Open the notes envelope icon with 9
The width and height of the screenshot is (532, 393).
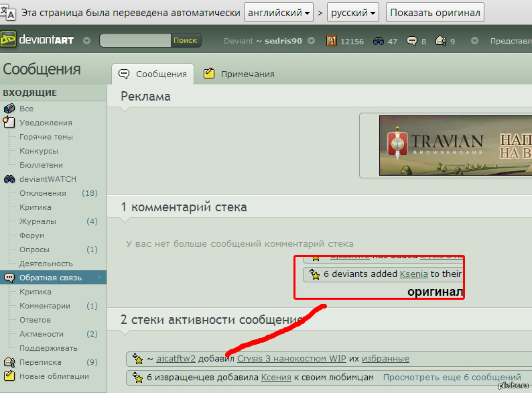(441, 41)
